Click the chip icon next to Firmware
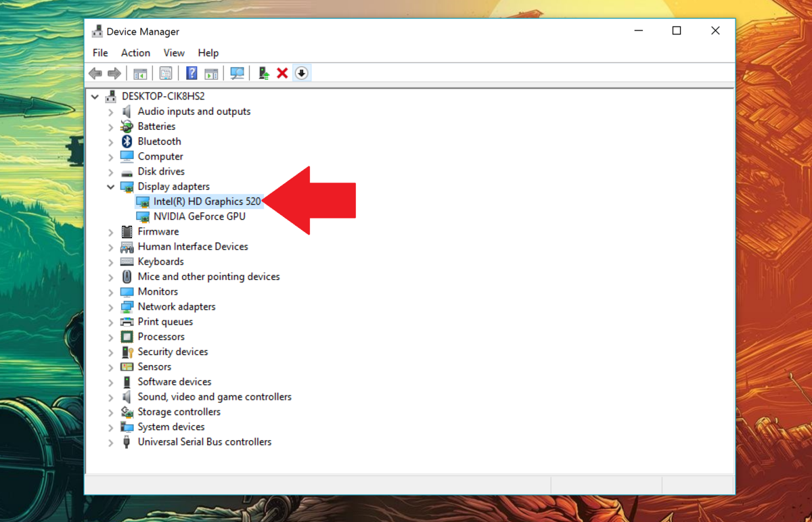 tap(127, 231)
